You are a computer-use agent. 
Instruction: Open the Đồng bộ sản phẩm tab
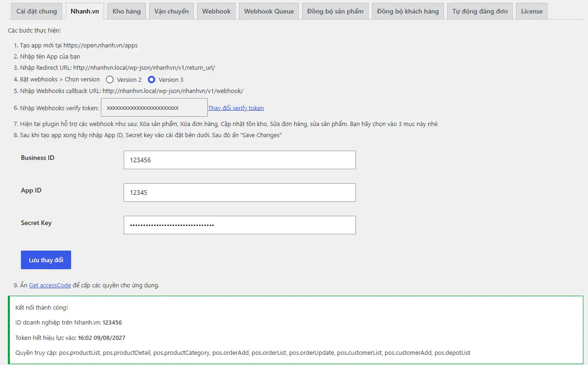pyautogui.click(x=335, y=11)
